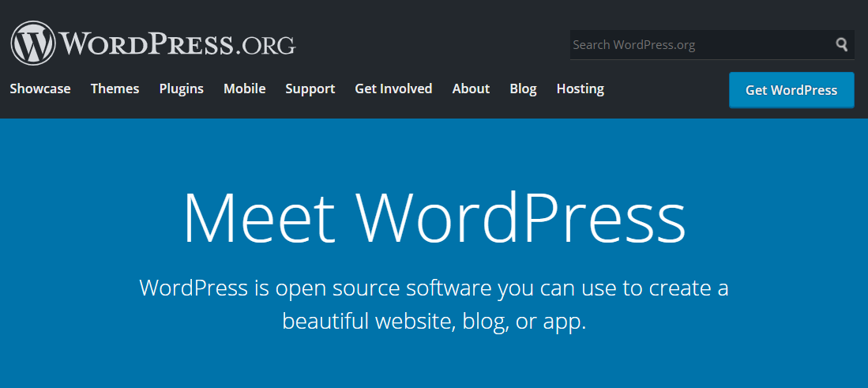Visit the Blog link
The image size is (868, 388).
523,89
